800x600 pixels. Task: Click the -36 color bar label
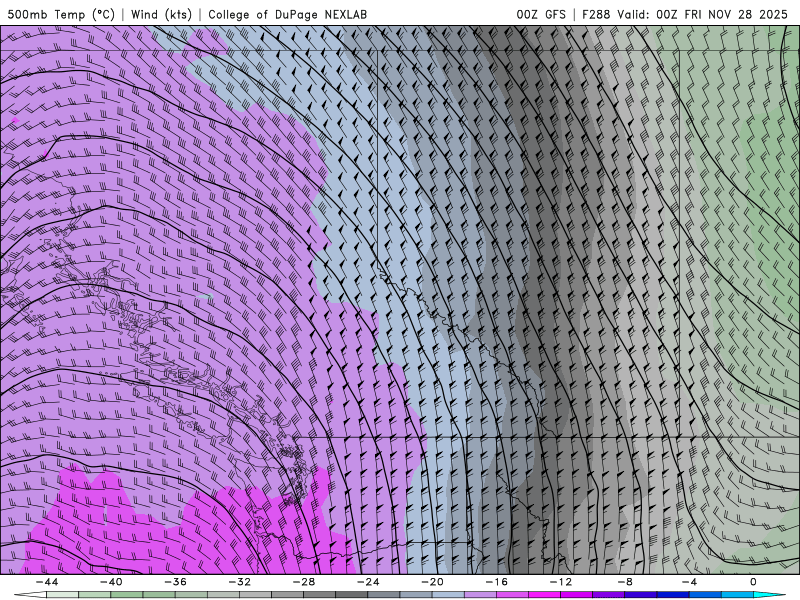click(x=175, y=582)
